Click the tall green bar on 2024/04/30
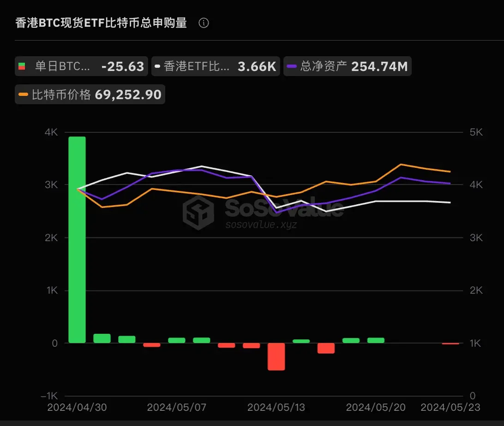 click(77, 240)
